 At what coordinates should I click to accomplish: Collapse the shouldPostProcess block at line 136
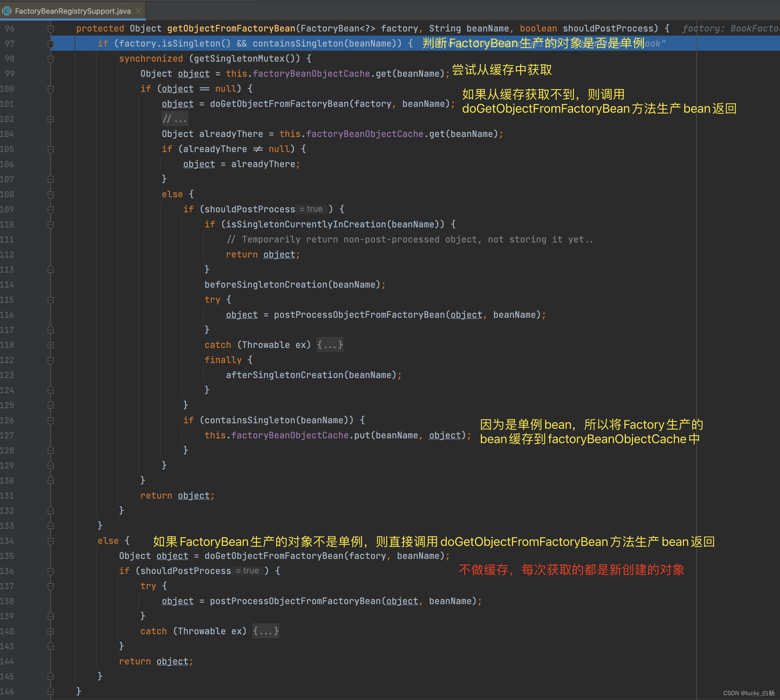click(x=50, y=571)
